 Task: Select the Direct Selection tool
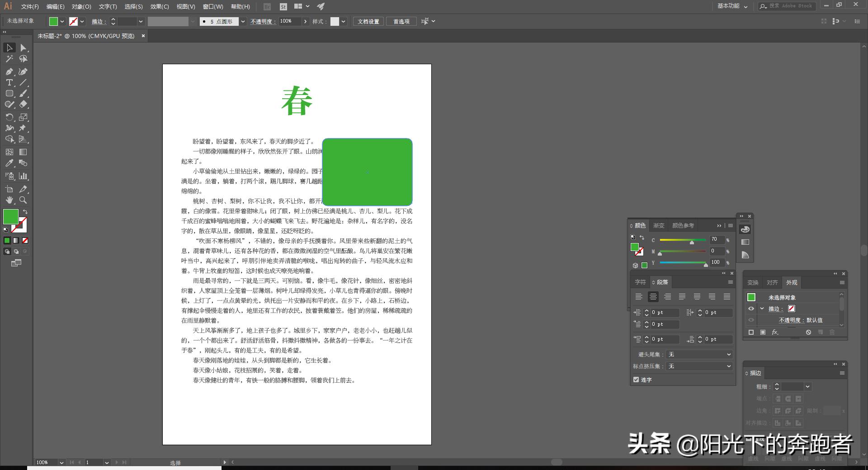coord(24,48)
